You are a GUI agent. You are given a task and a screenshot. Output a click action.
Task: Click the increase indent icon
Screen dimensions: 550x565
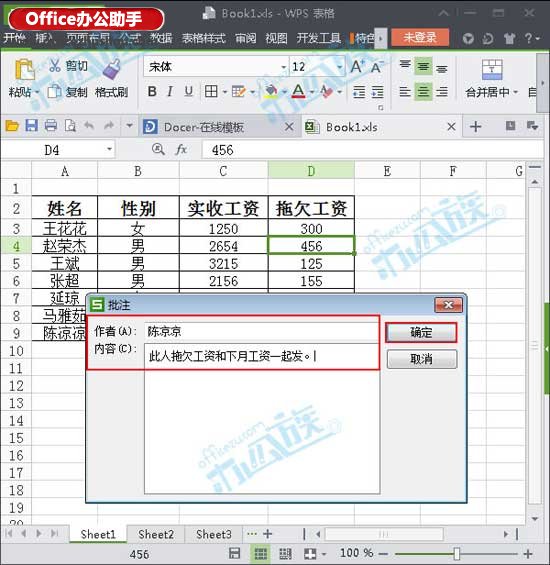tap(377, 92)
